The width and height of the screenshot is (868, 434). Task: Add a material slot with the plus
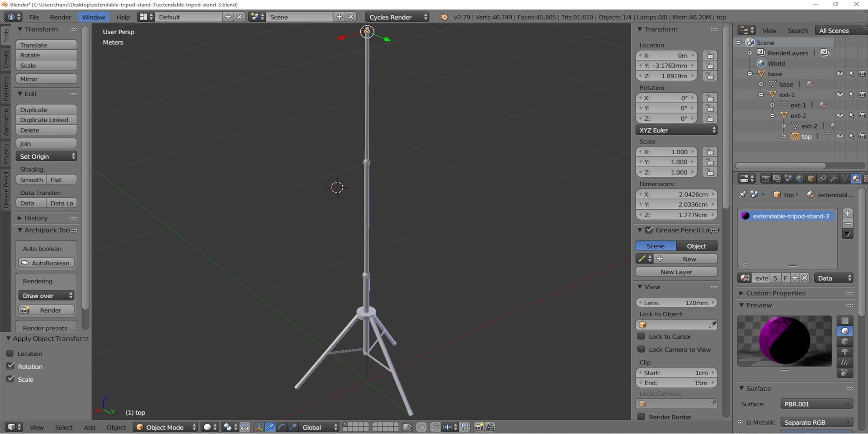(848, 213)
